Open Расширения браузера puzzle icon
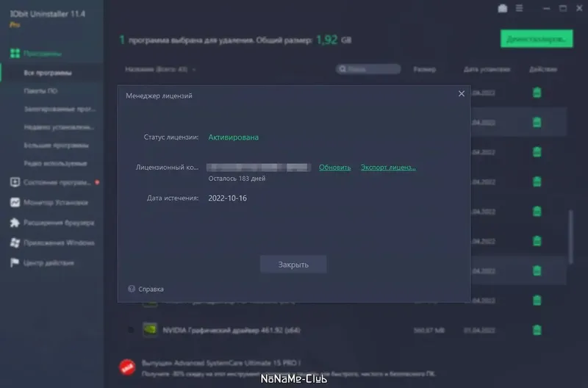 pyautogui.click(x=15, y=223)
